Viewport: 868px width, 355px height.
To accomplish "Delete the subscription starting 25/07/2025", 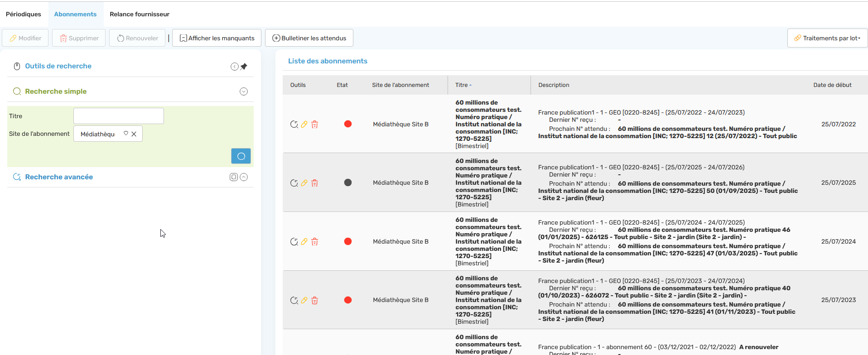I will (x=314, y=183).
